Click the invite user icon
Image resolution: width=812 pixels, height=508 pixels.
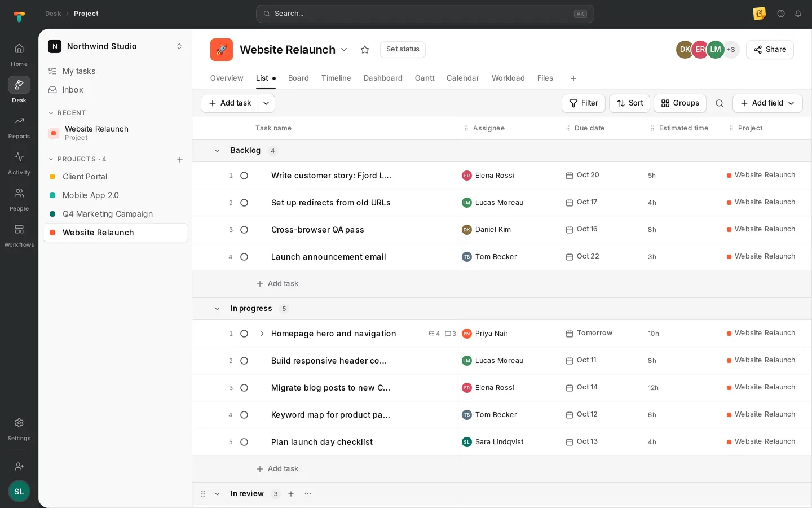pyautogui.click(x=19, y=466)
